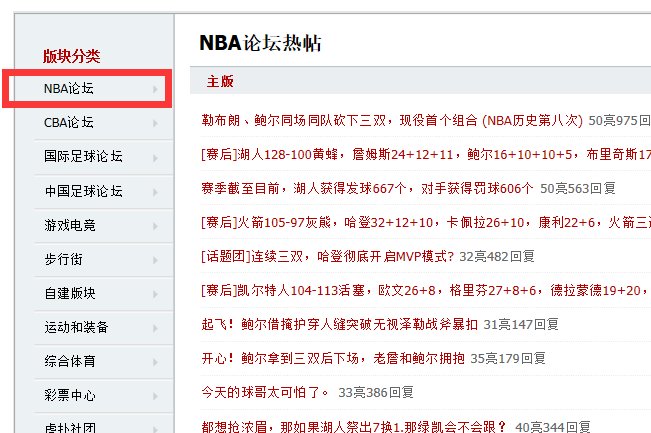The image size is (651, 433).
Task: Open the 开心！鲍尔拿到三双 thread
Action: coord(333,358)
